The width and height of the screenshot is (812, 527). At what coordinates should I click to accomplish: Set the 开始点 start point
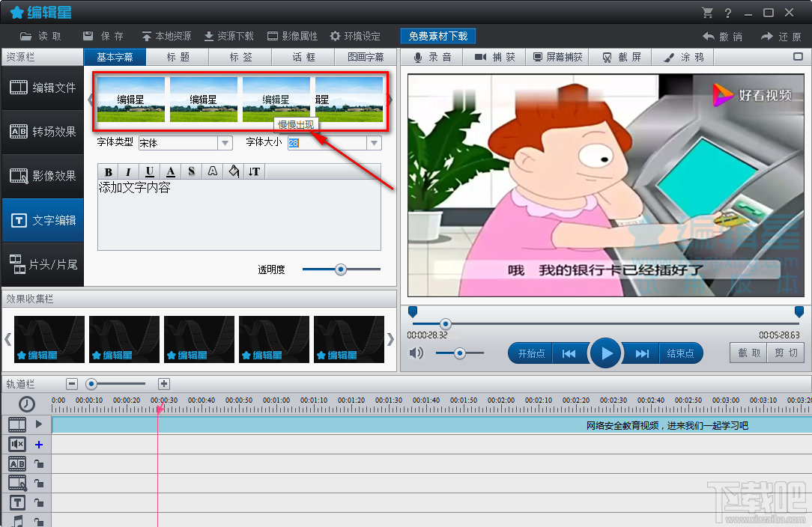[x=531, y=353]
